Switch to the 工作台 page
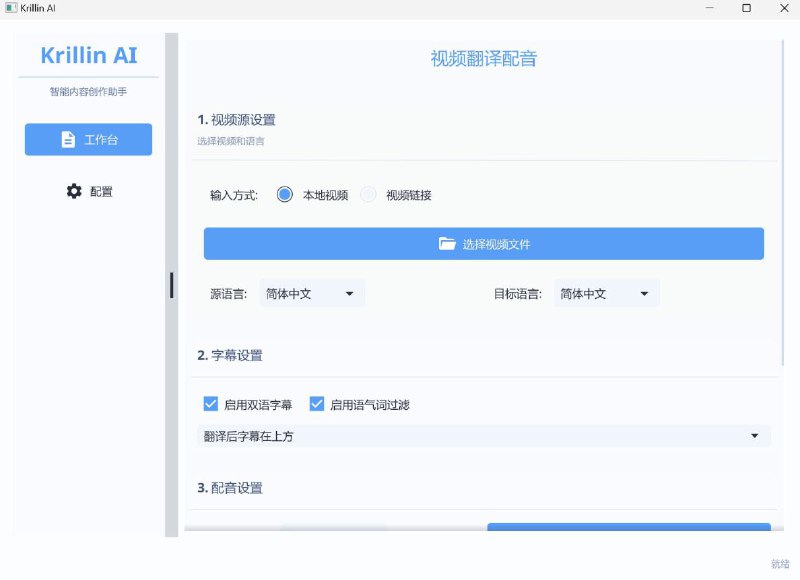This screenshot has width=800, height=580. pyautogui.click(x=88, y=139)
